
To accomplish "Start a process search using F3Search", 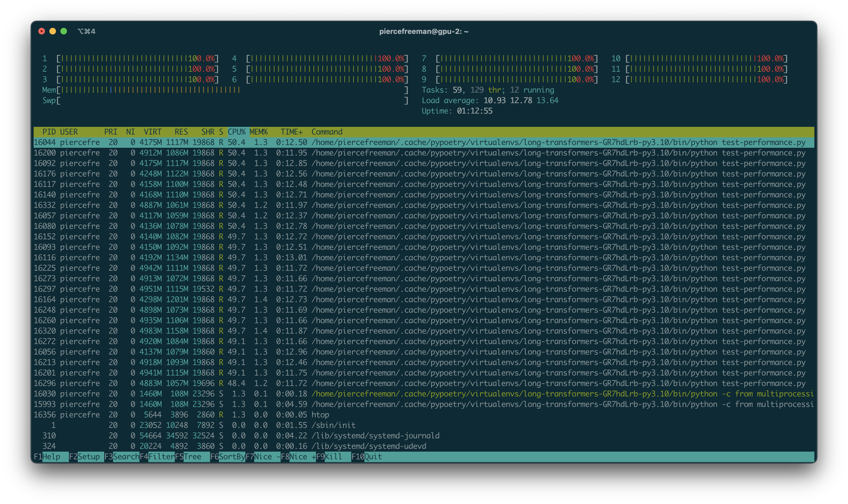I will click(122, 457).
